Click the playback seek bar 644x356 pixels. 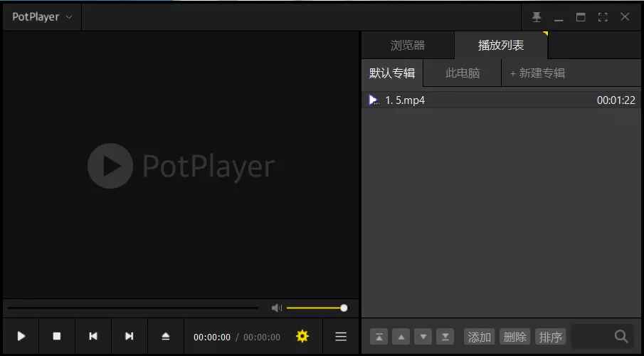(x=132, y=308)
